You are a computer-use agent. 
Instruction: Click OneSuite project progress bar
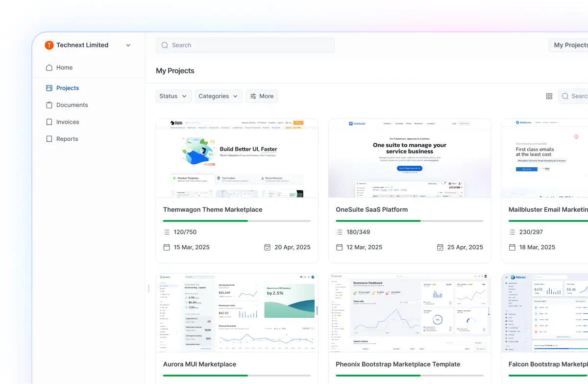coord(410,221)
